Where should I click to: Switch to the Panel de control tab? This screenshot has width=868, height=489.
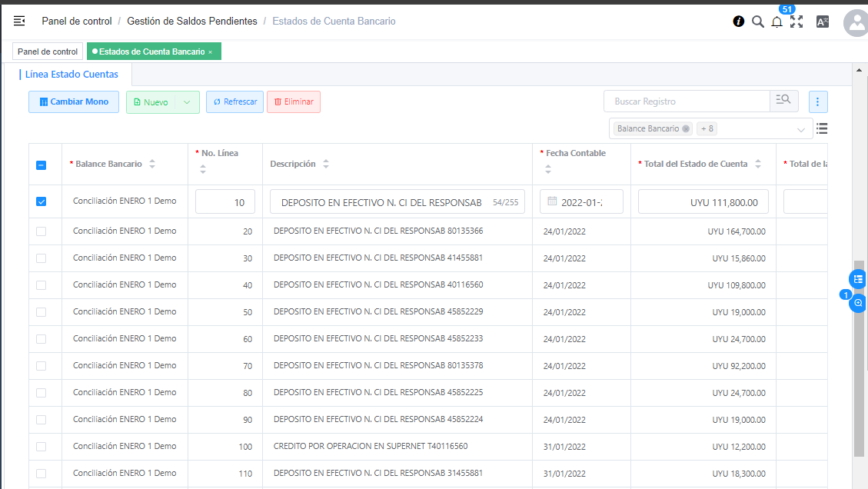tap(48, 52)
